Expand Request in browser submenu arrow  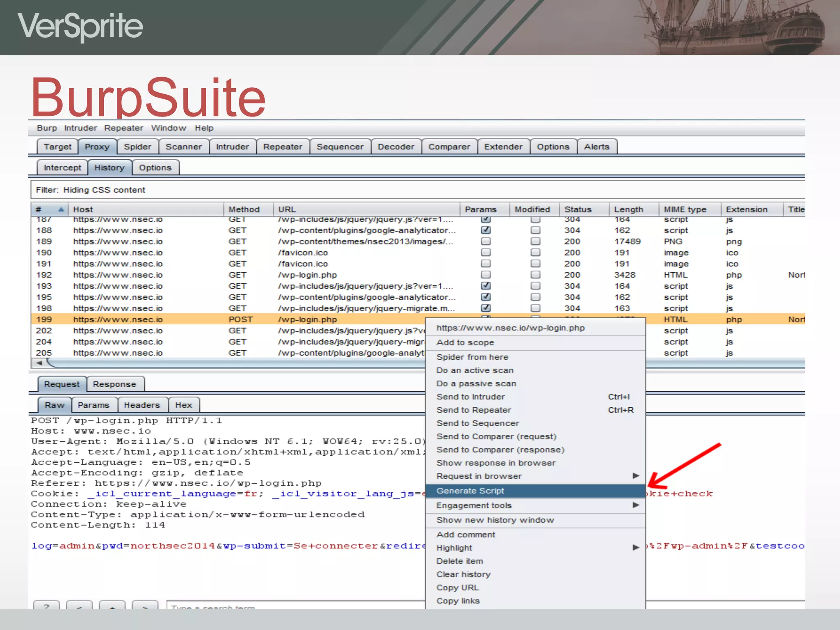(x=636, y=476)
